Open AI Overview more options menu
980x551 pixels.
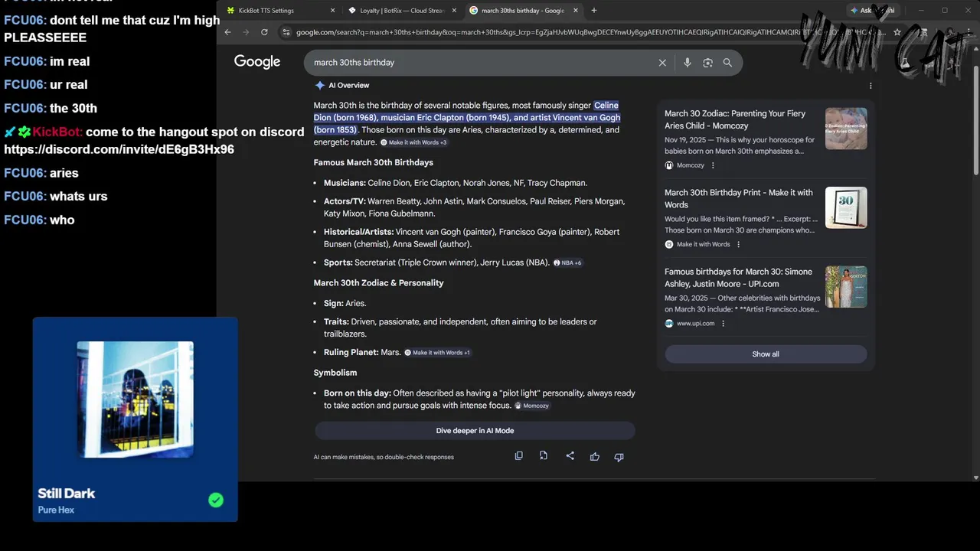click(x=871, y=86)
